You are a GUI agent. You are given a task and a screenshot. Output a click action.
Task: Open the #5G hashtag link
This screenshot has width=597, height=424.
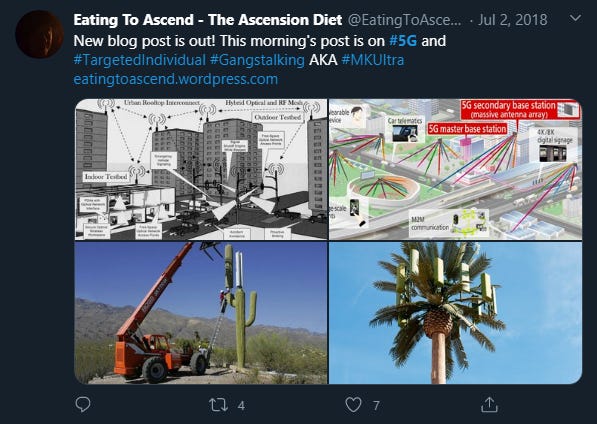(x=403, y=41)
